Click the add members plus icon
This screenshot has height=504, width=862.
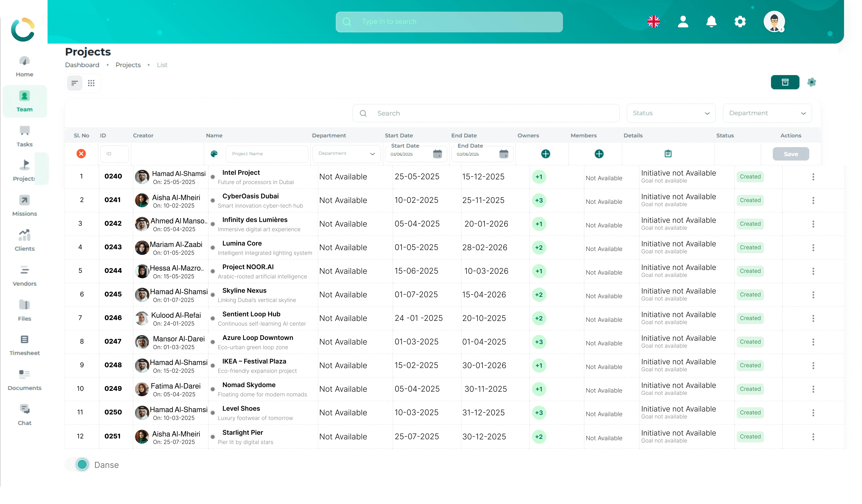click(599, 154)
